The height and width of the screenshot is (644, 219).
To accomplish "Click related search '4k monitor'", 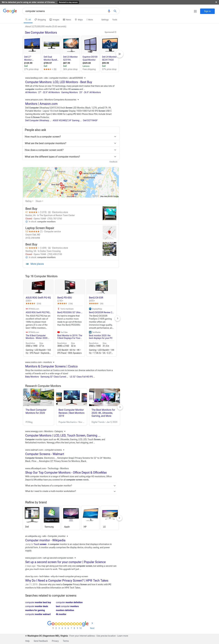I will pos(61,614).
